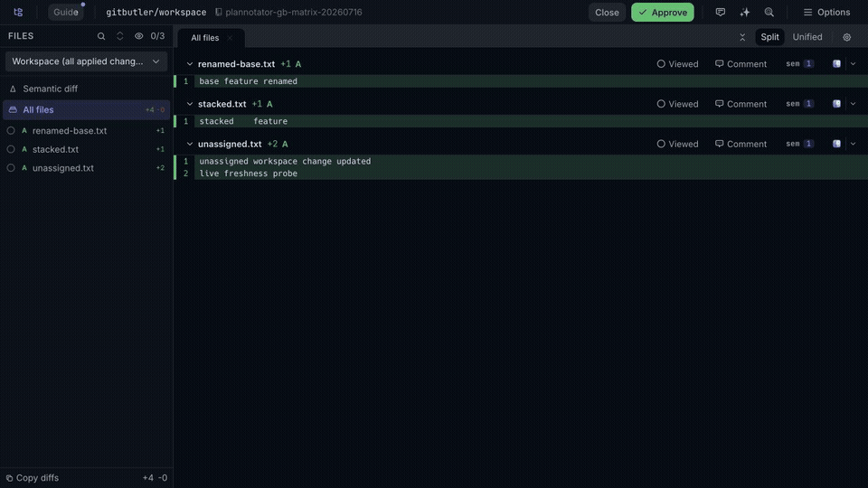Open more-actions chevron on unassigned.txt header
This screenshot has width=868, height=488.
pyautogui.click(x=853, y=144)
